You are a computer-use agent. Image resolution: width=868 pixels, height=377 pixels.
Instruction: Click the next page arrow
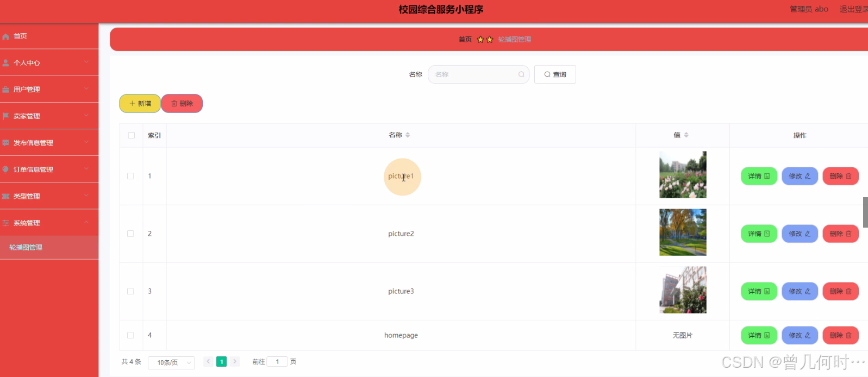tap(235, 361)
